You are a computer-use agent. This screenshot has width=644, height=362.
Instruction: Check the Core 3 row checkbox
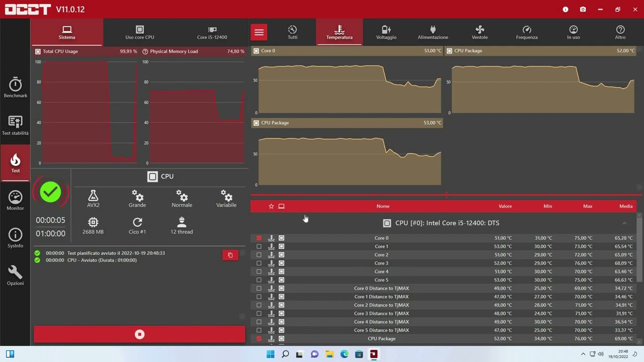coord(259,263)
